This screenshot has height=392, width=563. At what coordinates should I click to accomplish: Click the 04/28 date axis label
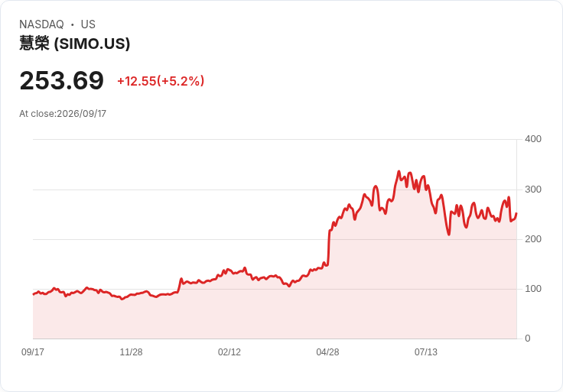(327, 352)
